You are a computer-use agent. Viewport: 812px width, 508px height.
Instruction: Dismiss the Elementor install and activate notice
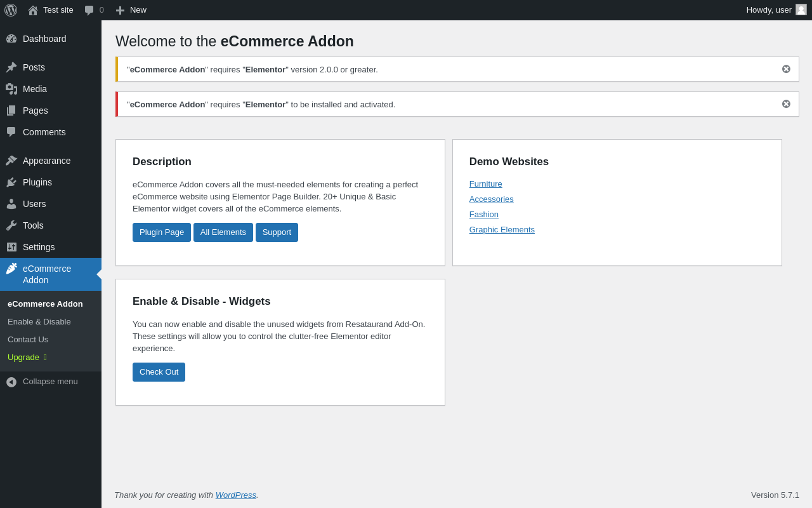(786, 104)
